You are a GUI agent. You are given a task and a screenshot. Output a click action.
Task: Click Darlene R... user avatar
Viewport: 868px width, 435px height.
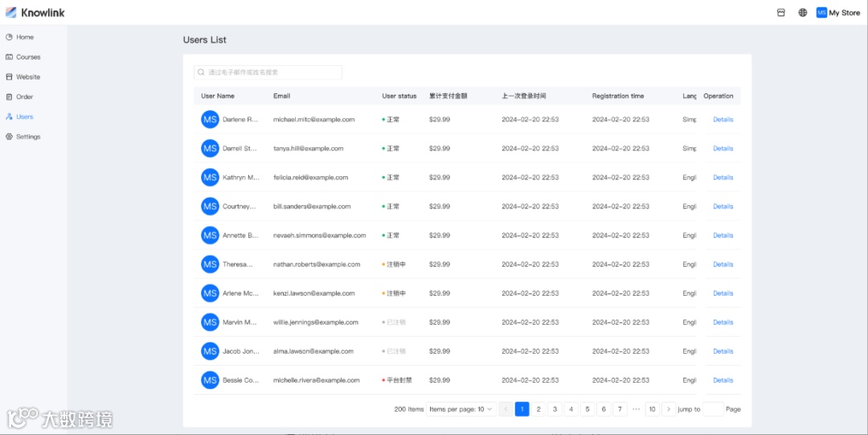(210, 119)
